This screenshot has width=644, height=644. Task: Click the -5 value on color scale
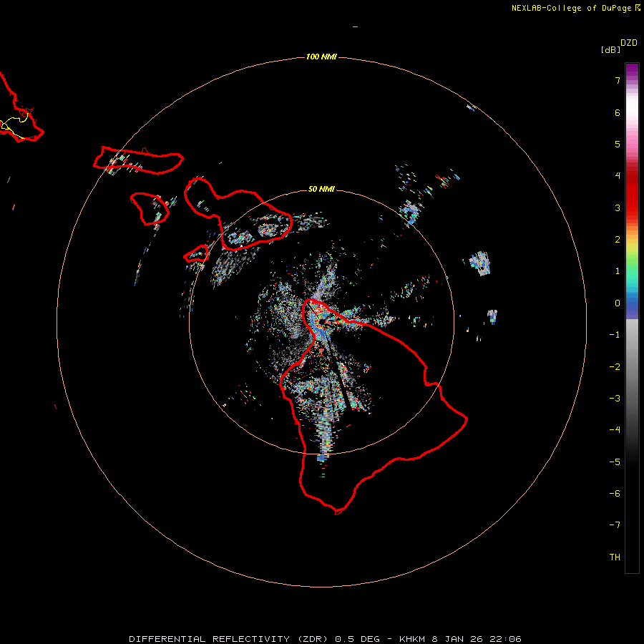tap(615, 462)
